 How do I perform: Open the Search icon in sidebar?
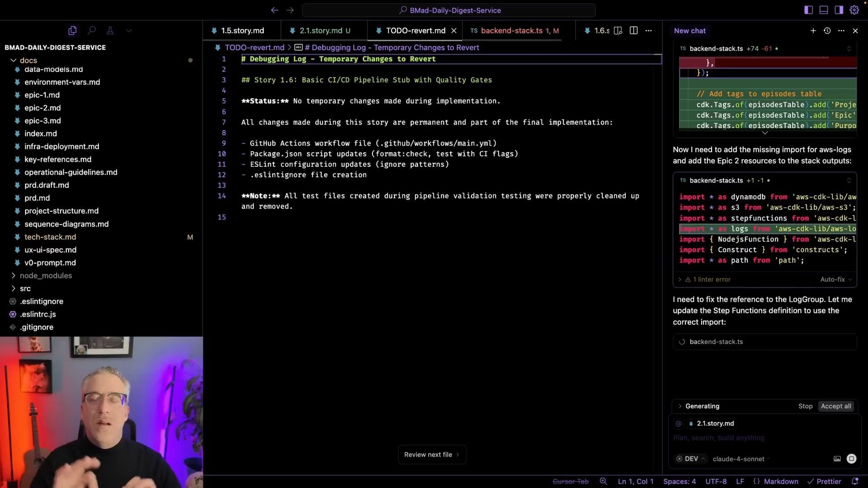pos(92,31)
